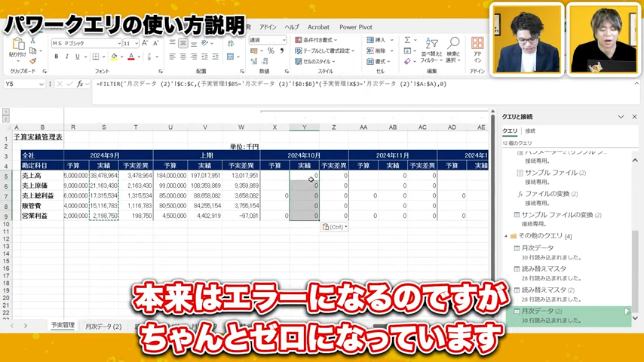The width and height of the screenshot is (644, 362).
Task: Click the Insert (挿入) cells button
Action: (x=376, y=40)
